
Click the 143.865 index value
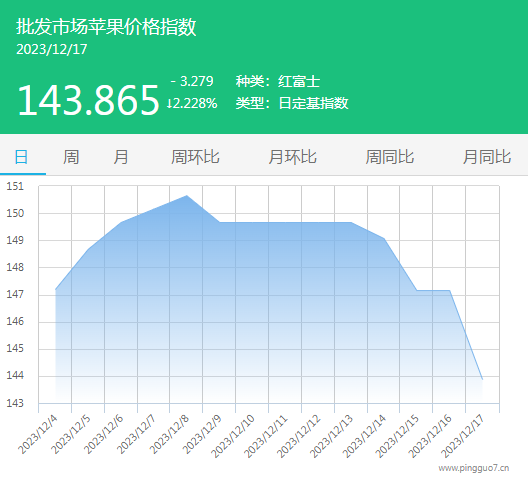[x=88, y=100]
